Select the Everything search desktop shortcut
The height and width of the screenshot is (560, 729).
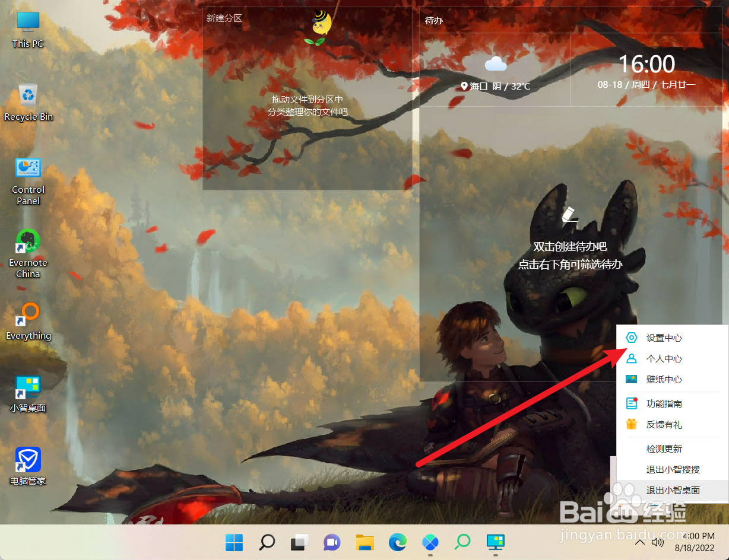(28, 321)
